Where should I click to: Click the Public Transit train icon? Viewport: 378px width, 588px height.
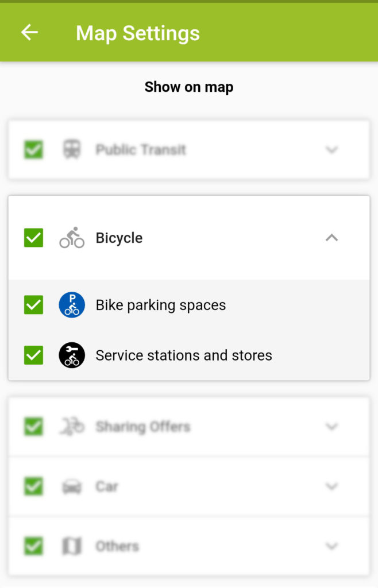72,150
